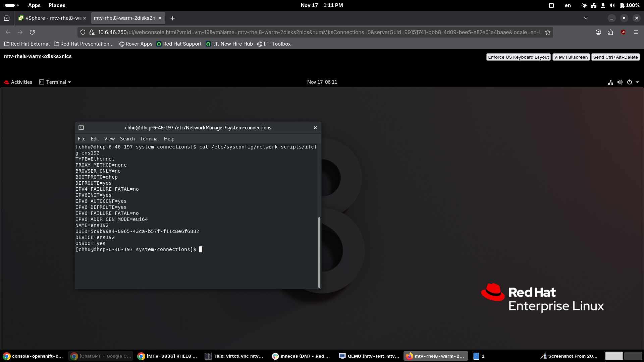This screenshot has width=644, height=362.
Task: Open the Firefox hamburger application menu
Action: (x=636, y=32)
